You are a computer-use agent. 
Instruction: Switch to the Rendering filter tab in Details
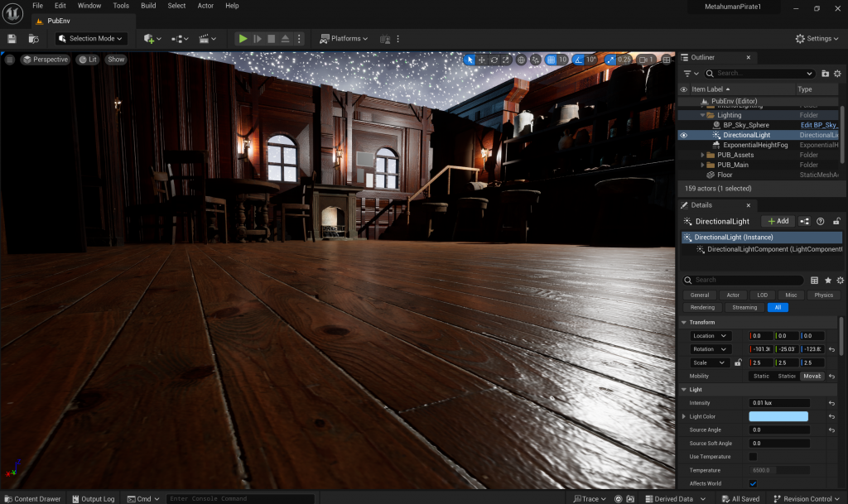(x=702, y=307)
